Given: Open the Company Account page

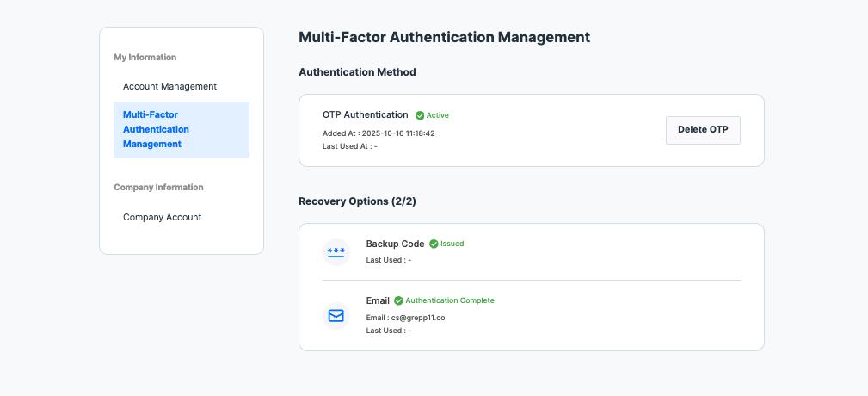Looking at the screenshot, I should point(162,217).
